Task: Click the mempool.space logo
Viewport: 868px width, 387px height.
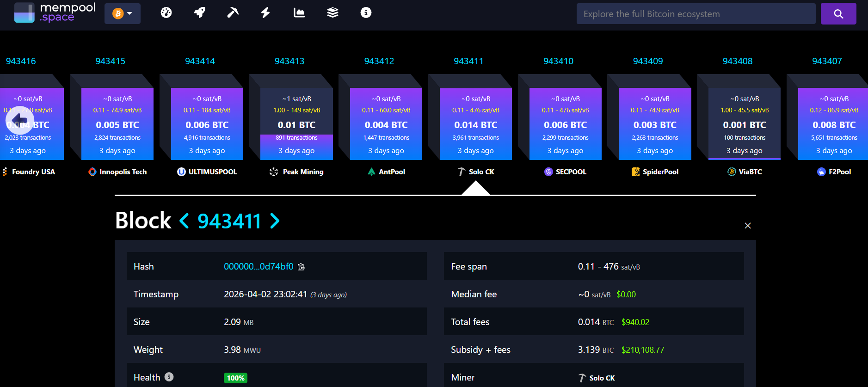Action: [x=55, y=13]
